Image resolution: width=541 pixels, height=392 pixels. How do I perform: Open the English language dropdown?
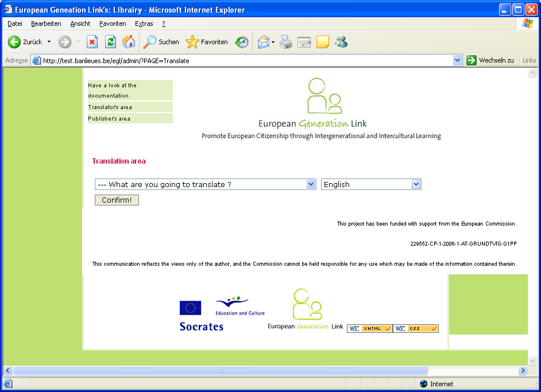tap(371, 184)
